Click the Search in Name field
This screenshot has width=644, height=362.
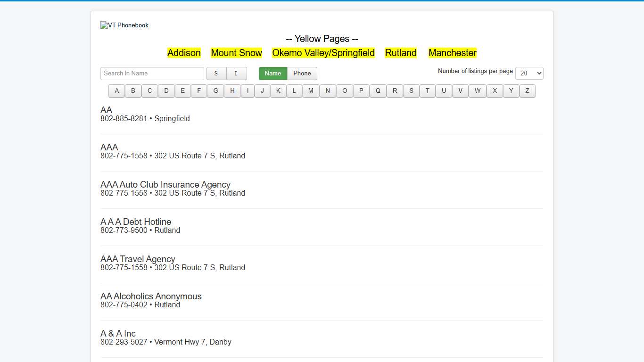[152, 74]
